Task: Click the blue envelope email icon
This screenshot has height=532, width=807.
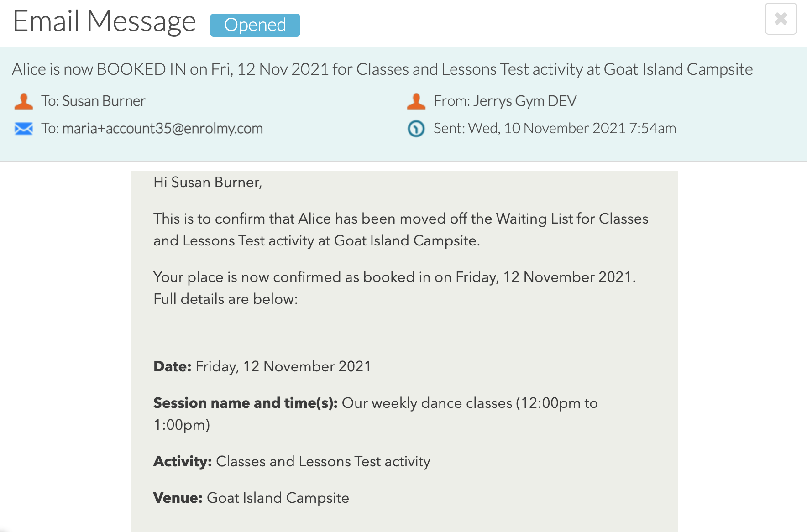Action: point(24,129)
